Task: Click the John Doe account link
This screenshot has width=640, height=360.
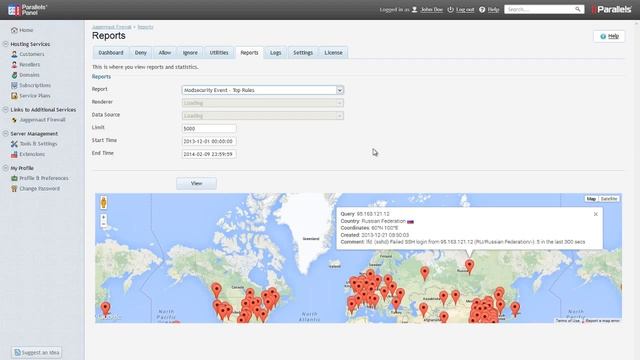Action: 432,9
